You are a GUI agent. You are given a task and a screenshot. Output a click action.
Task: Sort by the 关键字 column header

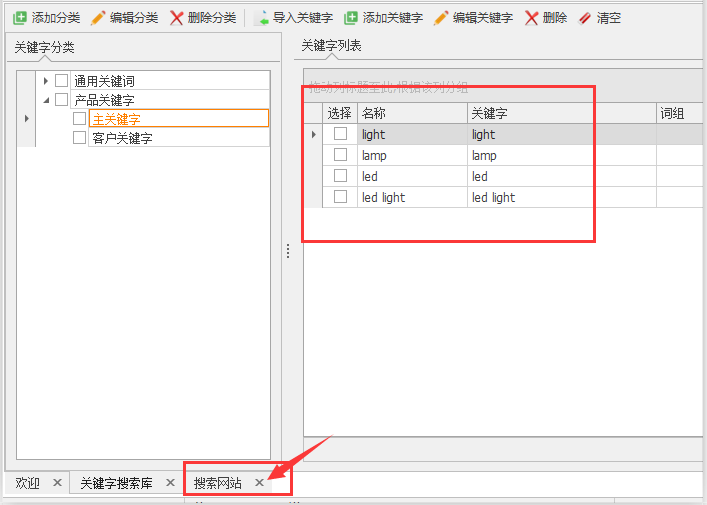[x=562, y=113]
